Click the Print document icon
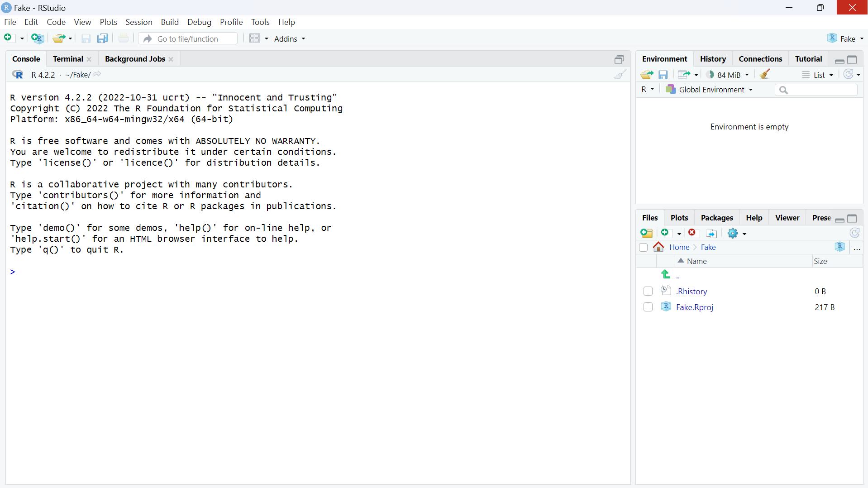The width and height of the screenshot is (868, 488). pos(124,38)
